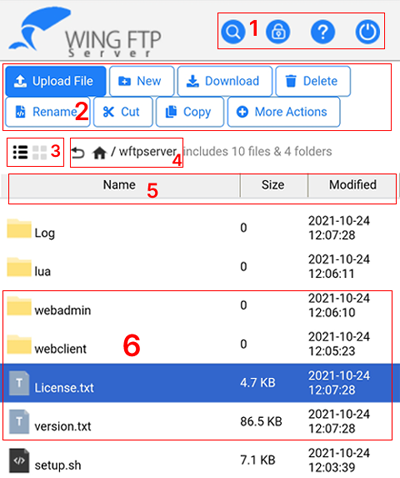
Task: Click the License.txt file icon
Action: [19, 383]
